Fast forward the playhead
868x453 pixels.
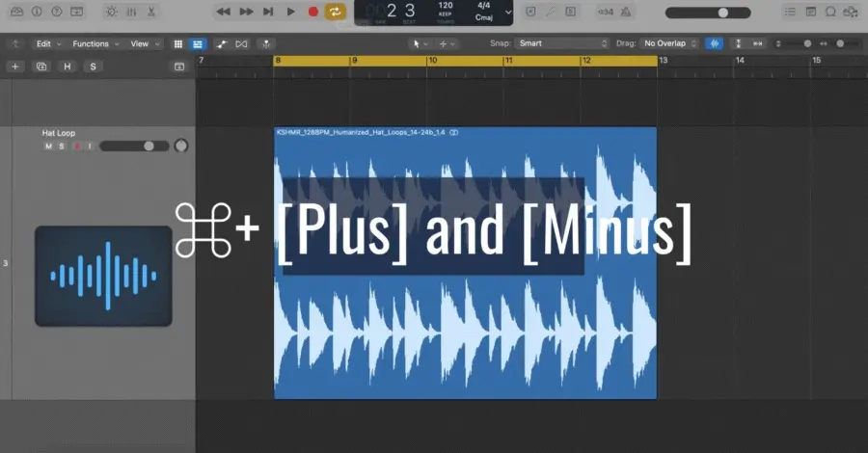(x=246, y=12)
